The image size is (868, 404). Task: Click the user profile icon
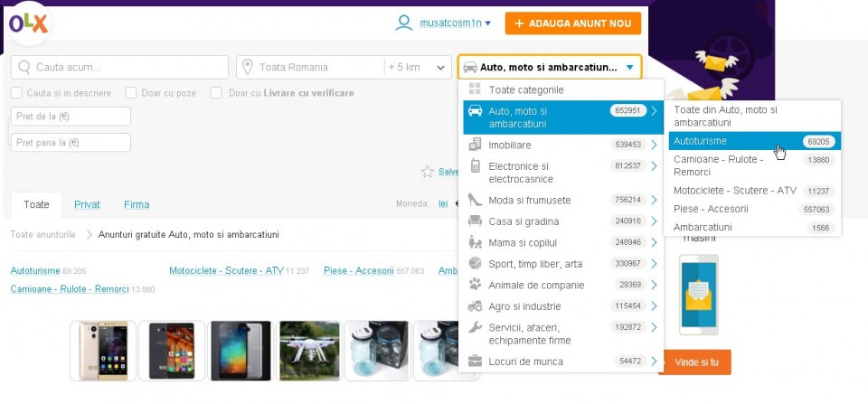coord(404,23)
